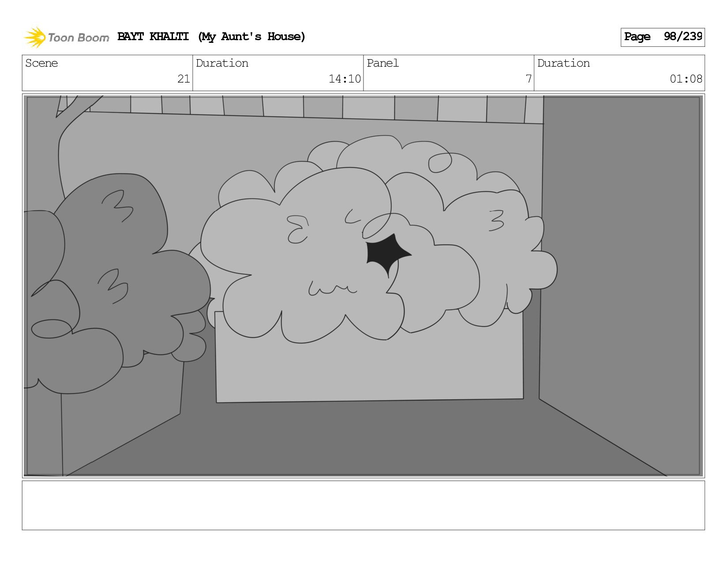The height and width of the screenshot is (563, 728).
Task: Click the Toon Boom logo
Action: point(66,37)
